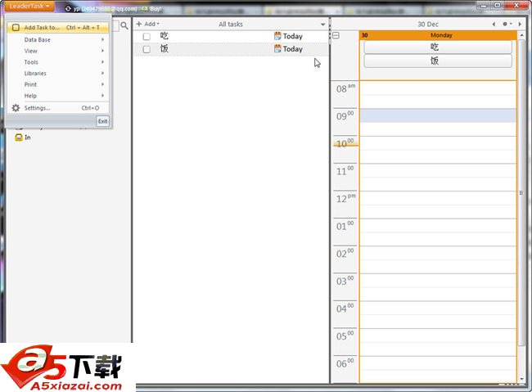This screenshot has width=532, height=392.
Task: Open the Data Base submenu
Action: [x=58, y=40]
